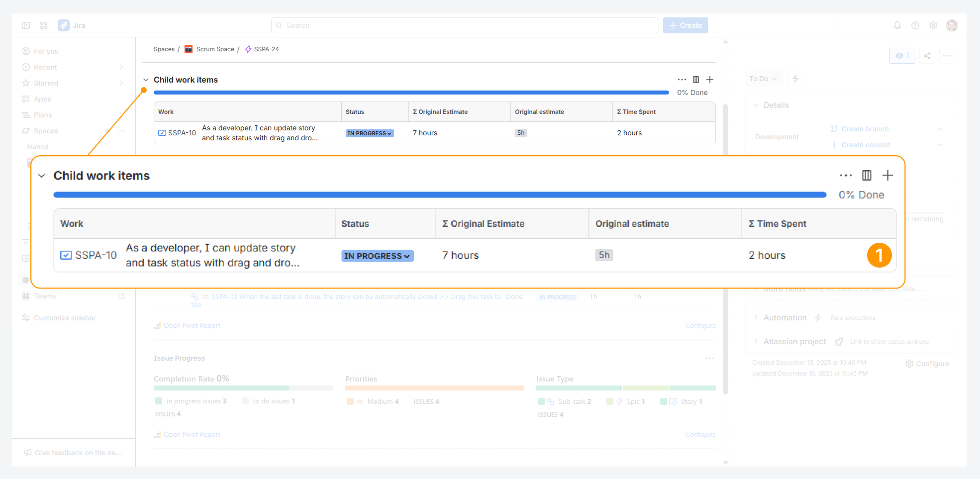The height and width of the screenshot is (479, 980).
Task: Open more options dots in small Child work items panel
Action: [682, 80]
